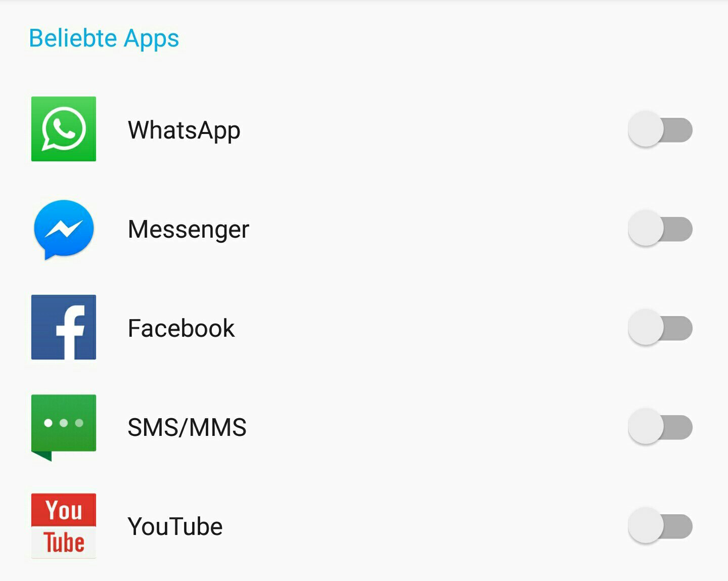Enable the WhatsApp toggle switch
The width and height of the screenshot is (728, 581).
[660, 130]
